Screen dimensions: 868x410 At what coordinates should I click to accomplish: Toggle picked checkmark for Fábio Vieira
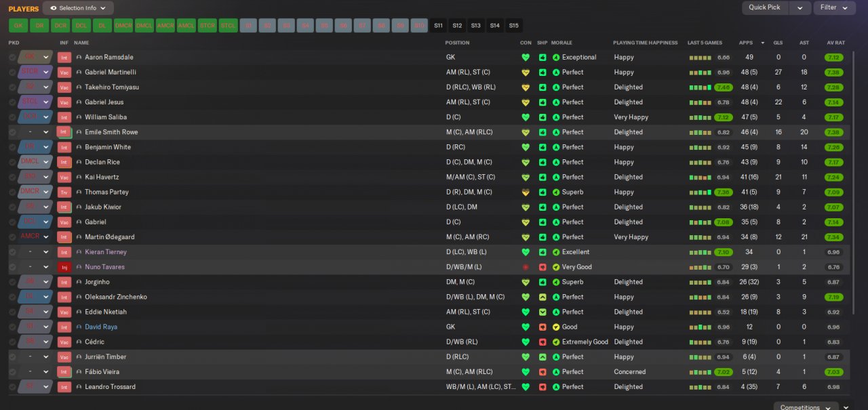click(12, 372)
